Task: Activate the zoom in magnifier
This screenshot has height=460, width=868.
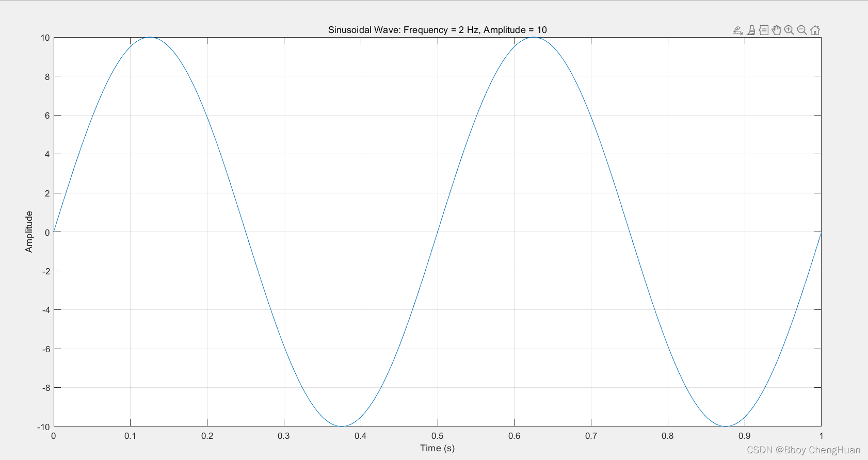Action: click(789, 30)
